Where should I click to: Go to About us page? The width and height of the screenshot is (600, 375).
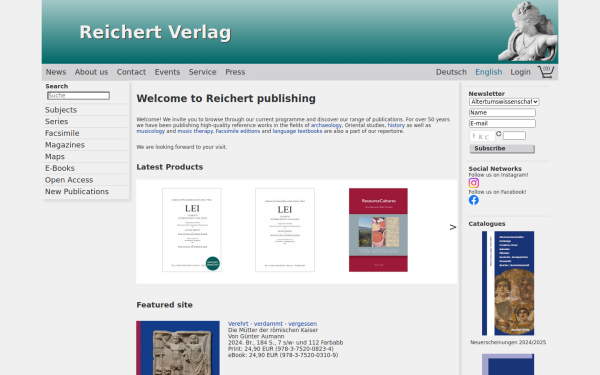click(x=91, y=72)
